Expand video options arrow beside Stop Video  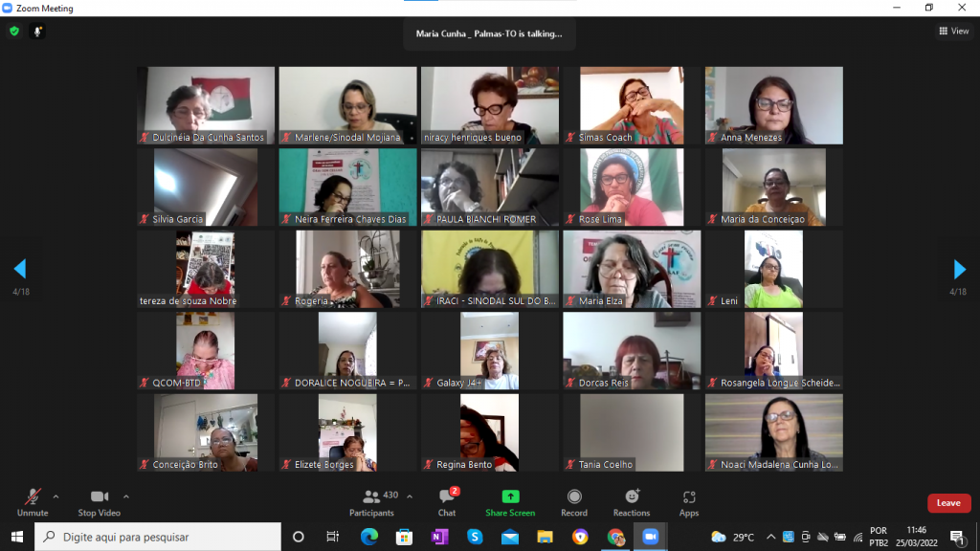(x=126, y=496)
